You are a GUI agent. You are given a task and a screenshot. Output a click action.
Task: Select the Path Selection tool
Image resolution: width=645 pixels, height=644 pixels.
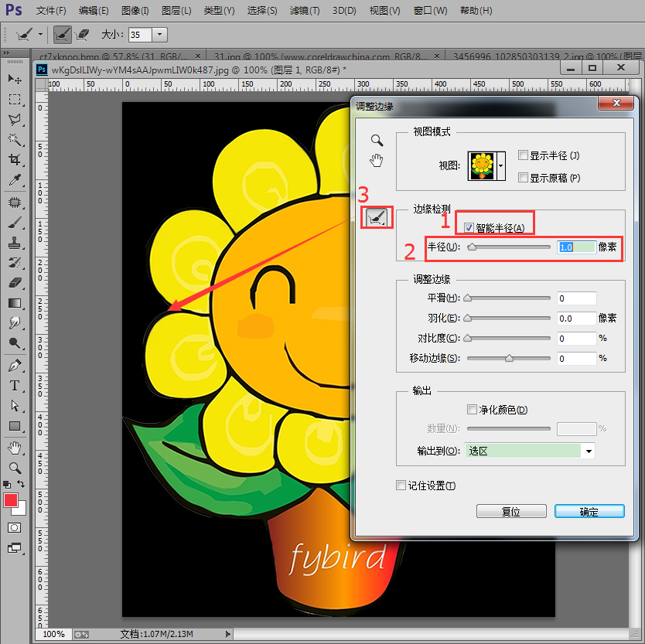click(15, 406)
